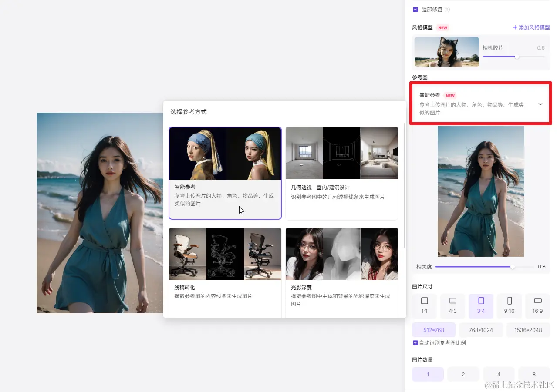Click the 相关度 slider handle
This screenshot has height=392, width=557.
click(512, 267)
